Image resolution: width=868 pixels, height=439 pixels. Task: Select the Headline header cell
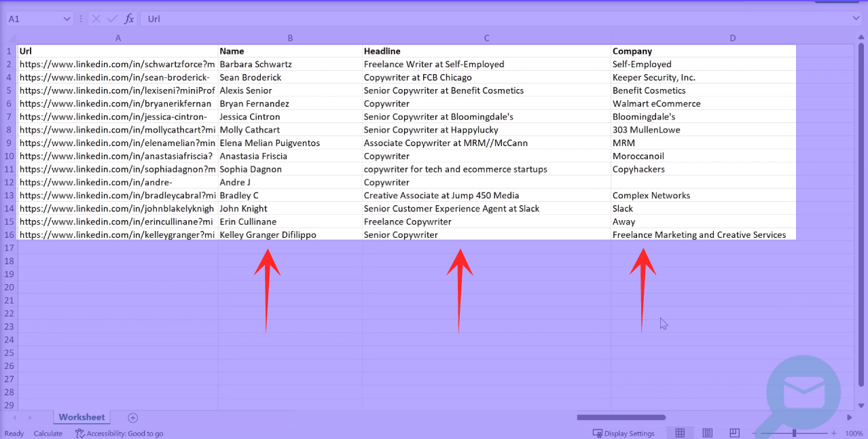point(486,51)
